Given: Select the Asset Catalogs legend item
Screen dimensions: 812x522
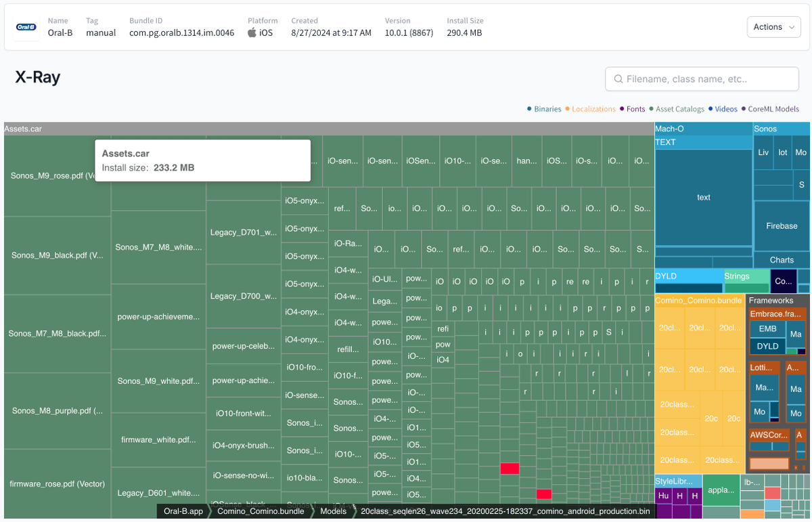Looking at the screenshot, I should coord(677,109).
